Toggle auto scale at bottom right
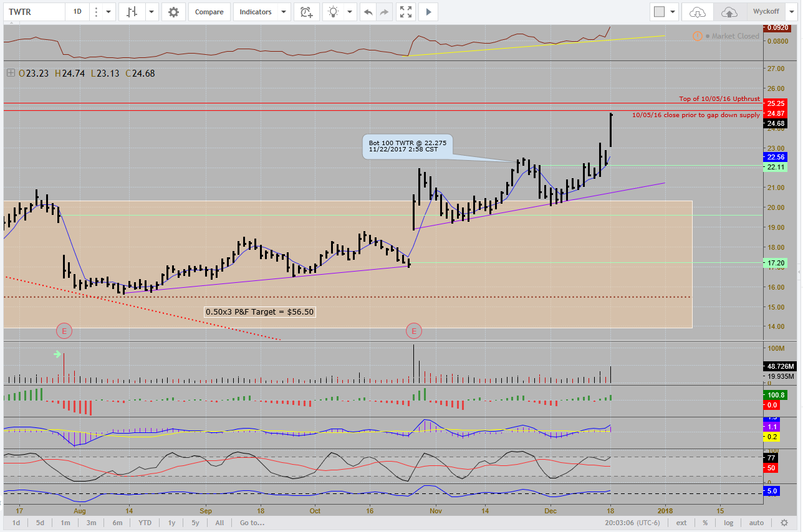Viewport: 803px width, 532px height. [756, 523]
